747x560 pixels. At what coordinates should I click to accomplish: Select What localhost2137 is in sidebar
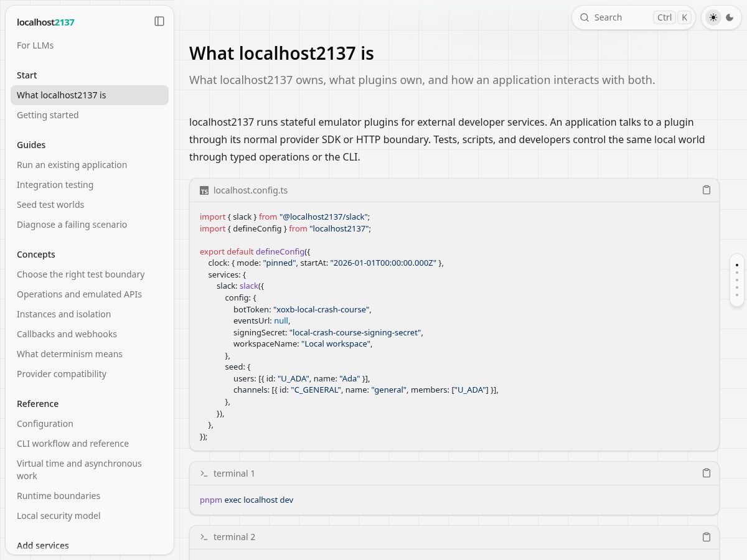click(x=90, y=95)
